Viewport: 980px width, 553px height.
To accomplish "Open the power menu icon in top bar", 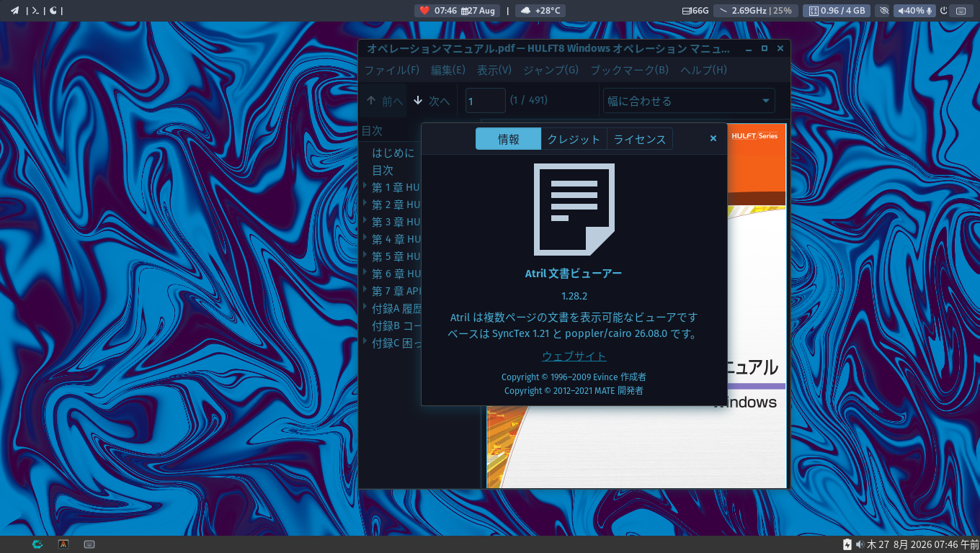I will [944, 11].
